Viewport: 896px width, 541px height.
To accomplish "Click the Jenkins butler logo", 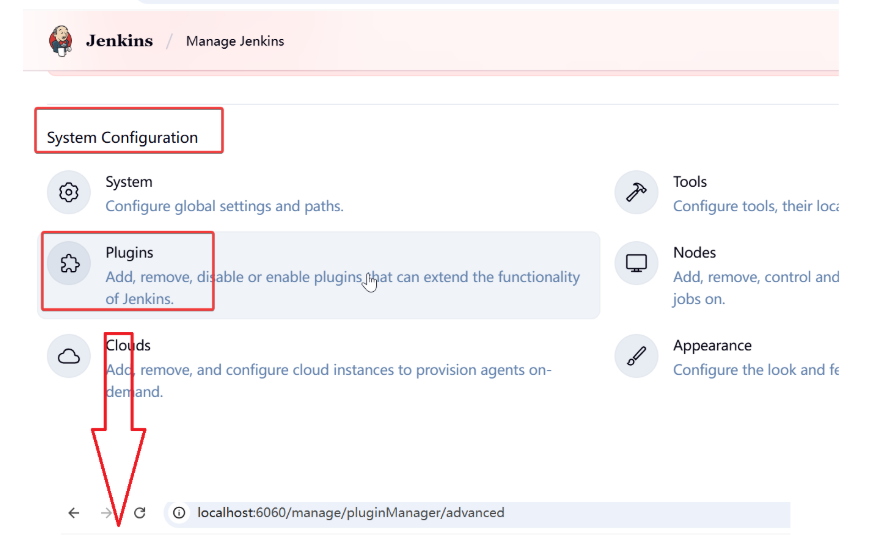I will (61, 41).
